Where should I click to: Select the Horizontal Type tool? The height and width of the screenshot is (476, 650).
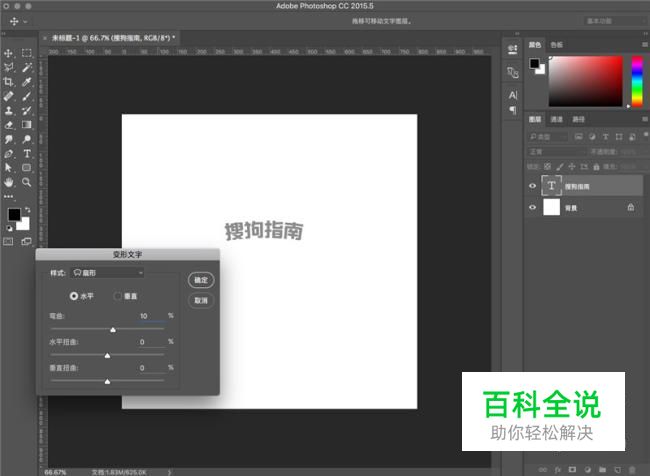click(x=27, y=154)
